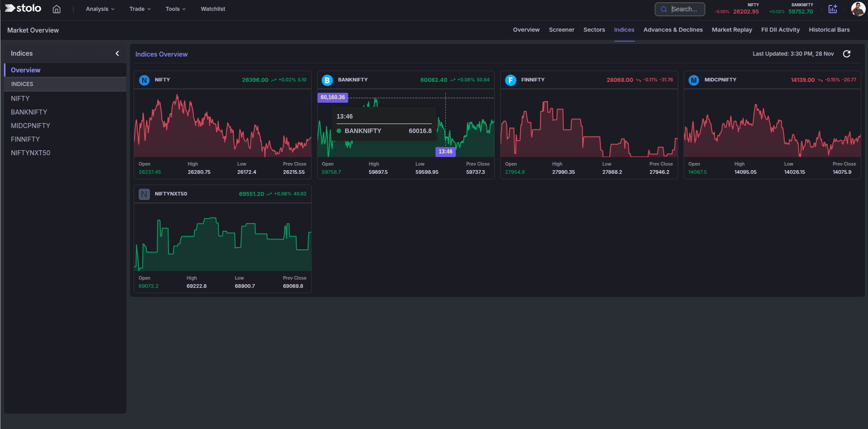Open the add-widget chart icon
The width and height of the screenshot is (868, 429).
(833, 9)
